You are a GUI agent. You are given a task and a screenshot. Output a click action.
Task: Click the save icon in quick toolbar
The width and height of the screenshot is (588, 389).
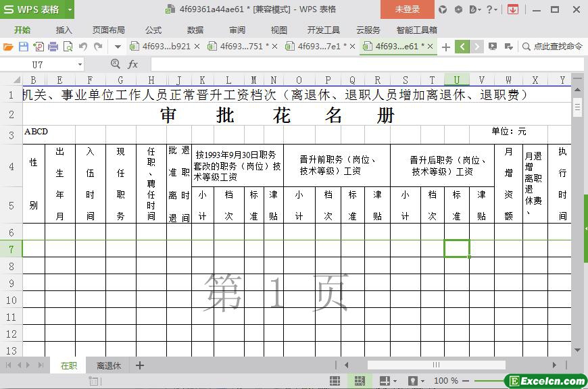pyautogui.click(x=23, y=47)
